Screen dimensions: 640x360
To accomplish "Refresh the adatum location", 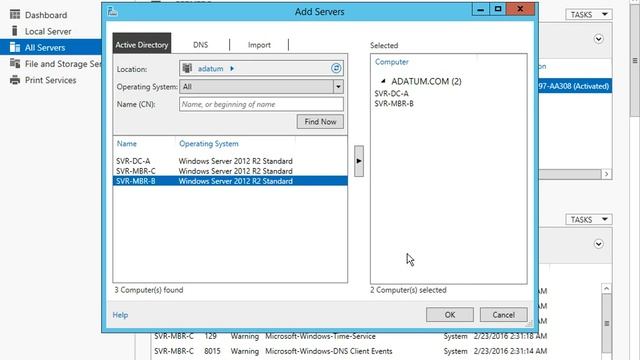I will tap(336, 68).
